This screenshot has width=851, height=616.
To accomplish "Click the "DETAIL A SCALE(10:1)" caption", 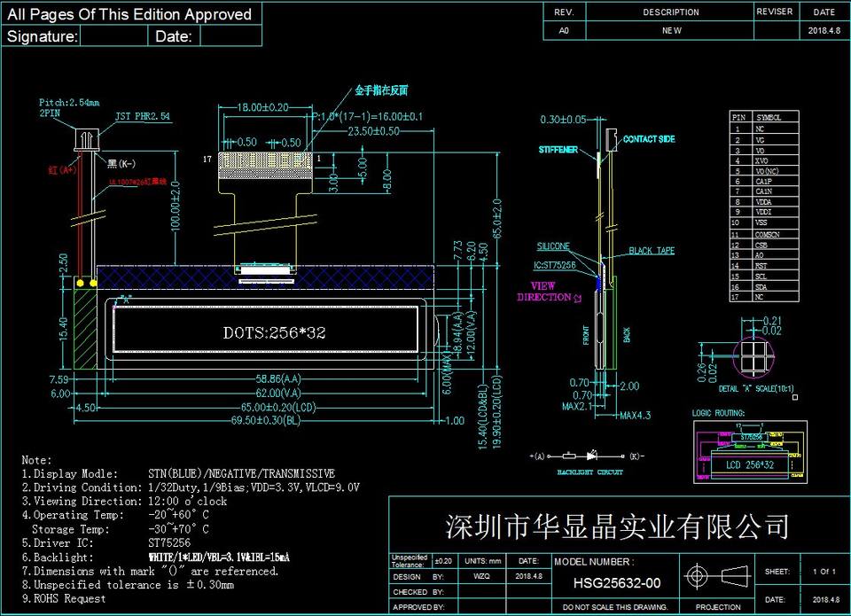I will click(756, 388).
